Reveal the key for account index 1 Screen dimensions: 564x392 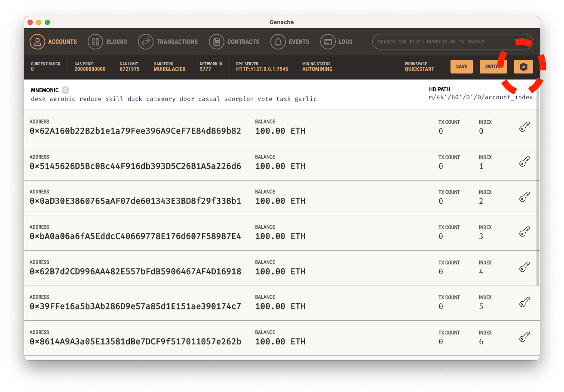tap(524, 162)
